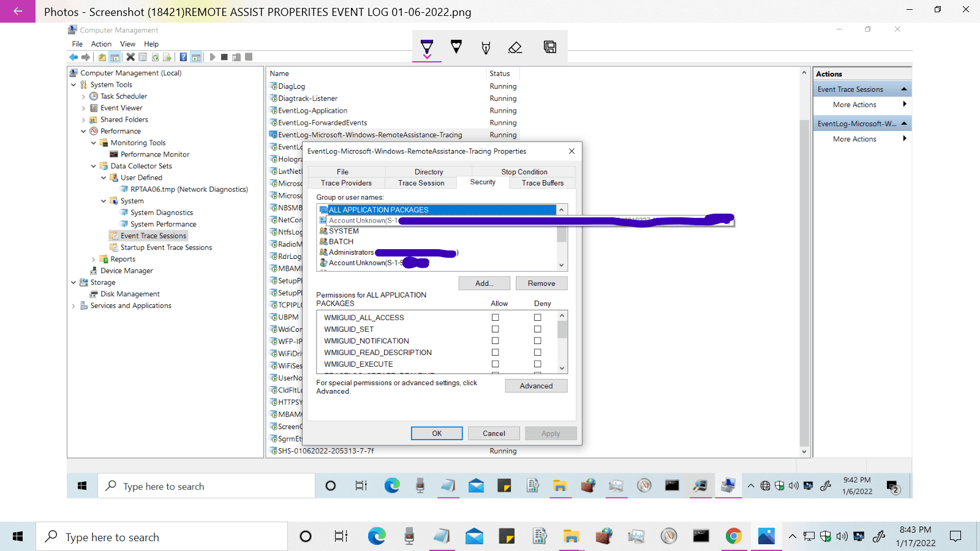Click the black X Delete toolbar icon
This screenshot has height=551, width=980.
130,57
